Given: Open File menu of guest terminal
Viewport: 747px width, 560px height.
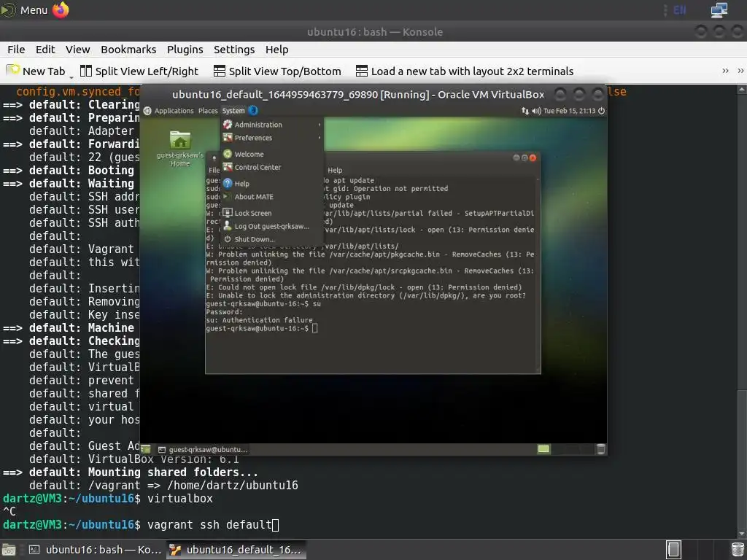Looking at the screenshot, I should (x=214, y=170).
